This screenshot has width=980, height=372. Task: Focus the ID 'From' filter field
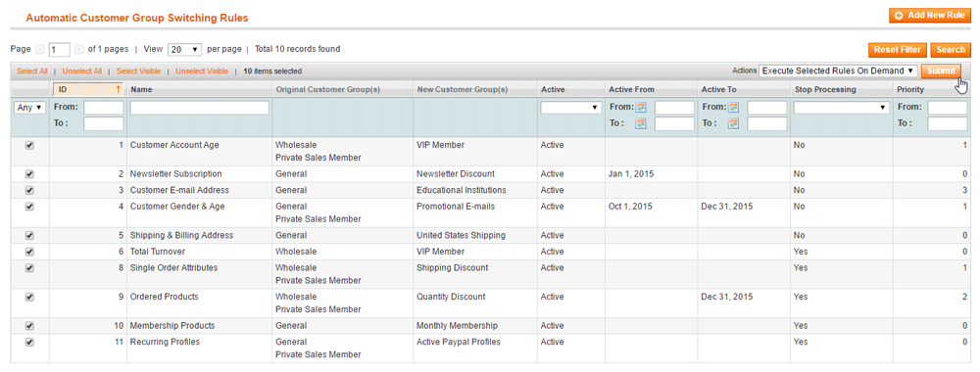click(x=104, y=108)
